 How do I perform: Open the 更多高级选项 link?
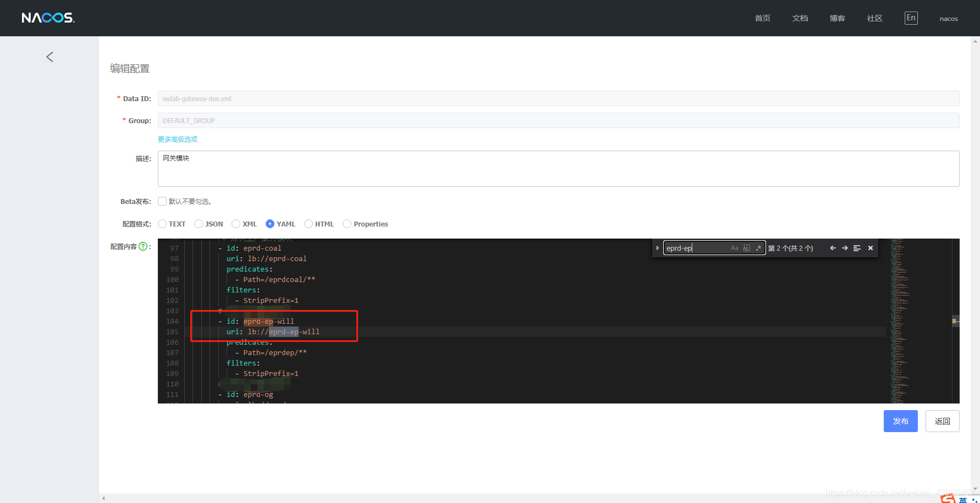coord(178,139)
